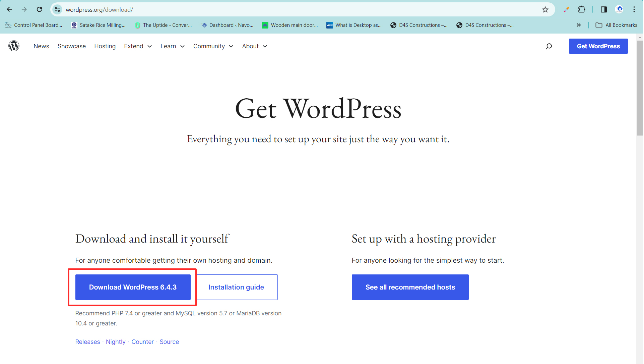Open the three-dot browser menu

coord(634,9)
